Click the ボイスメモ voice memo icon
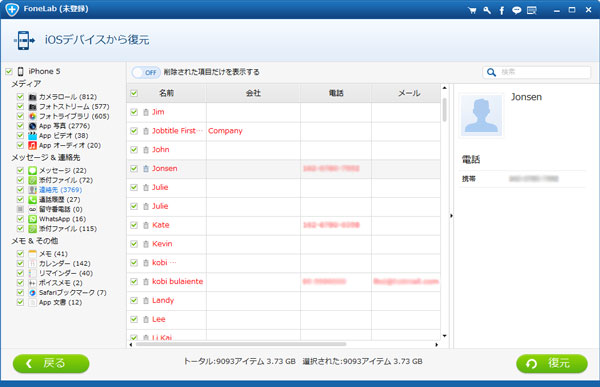The image size is (600, 387). tap(33, 283)
